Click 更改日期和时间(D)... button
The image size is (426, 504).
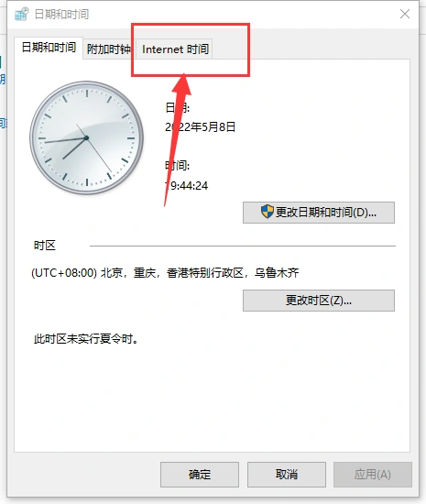[319, 213]
